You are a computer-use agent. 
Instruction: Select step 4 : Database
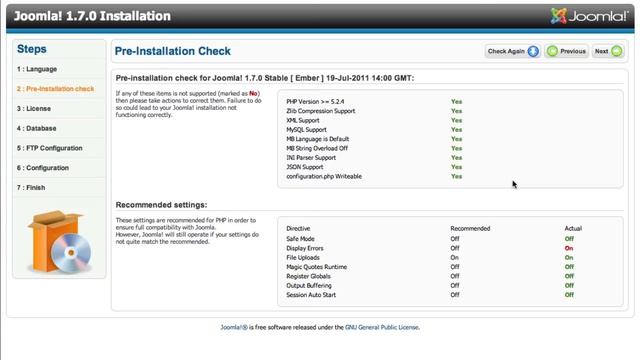pyautogui.click(x=36, y=128)
